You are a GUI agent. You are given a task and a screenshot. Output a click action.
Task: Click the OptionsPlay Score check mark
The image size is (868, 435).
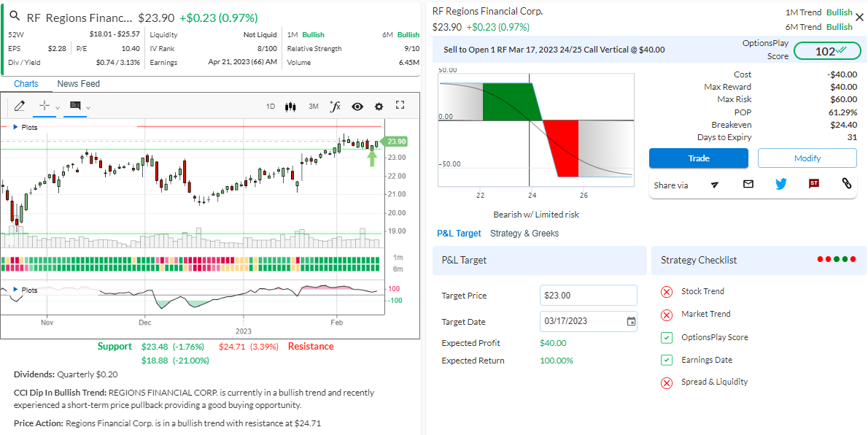point(667,337)
